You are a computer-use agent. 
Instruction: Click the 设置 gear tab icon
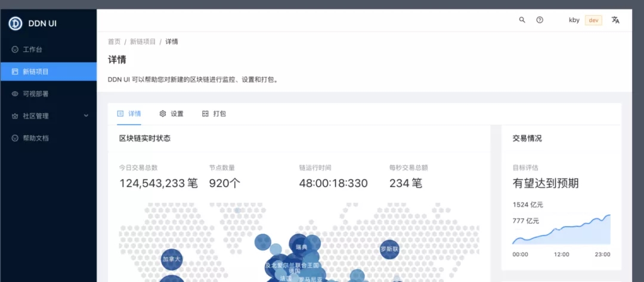163,114
